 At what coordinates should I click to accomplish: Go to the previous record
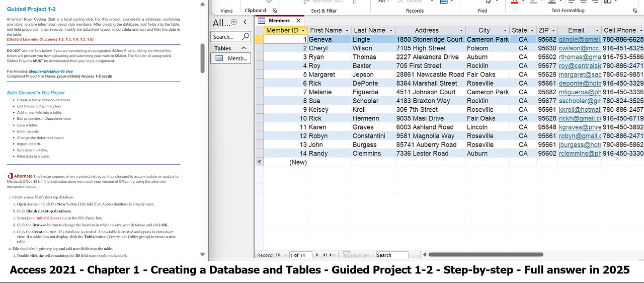285,255
